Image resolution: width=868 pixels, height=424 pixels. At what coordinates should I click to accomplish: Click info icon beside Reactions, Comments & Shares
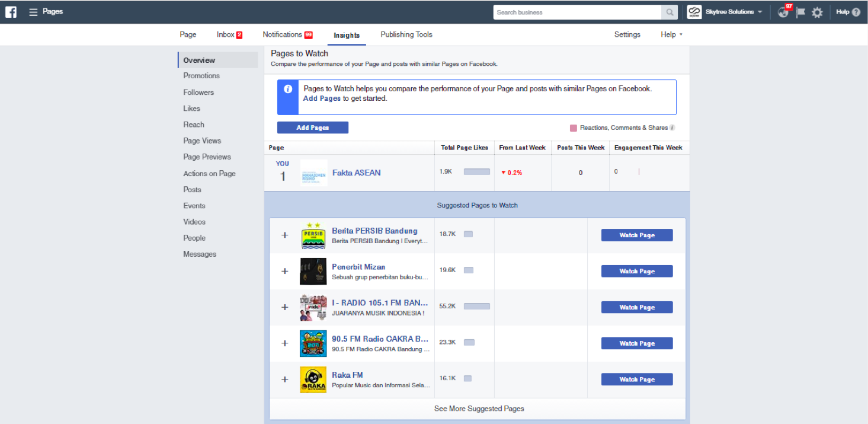[672, 127]
